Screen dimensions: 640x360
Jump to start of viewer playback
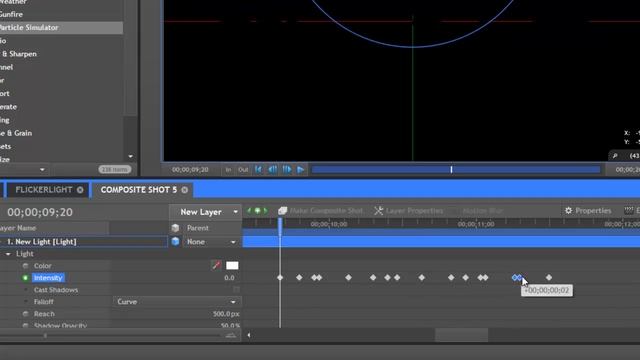(258, 169)
